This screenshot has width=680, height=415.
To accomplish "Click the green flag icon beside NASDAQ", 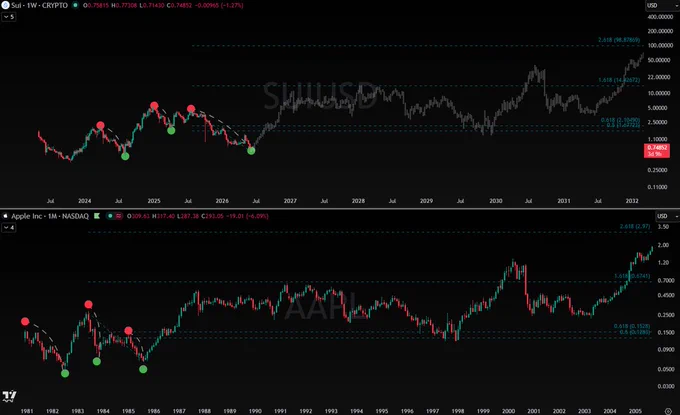I will (97, 216).
